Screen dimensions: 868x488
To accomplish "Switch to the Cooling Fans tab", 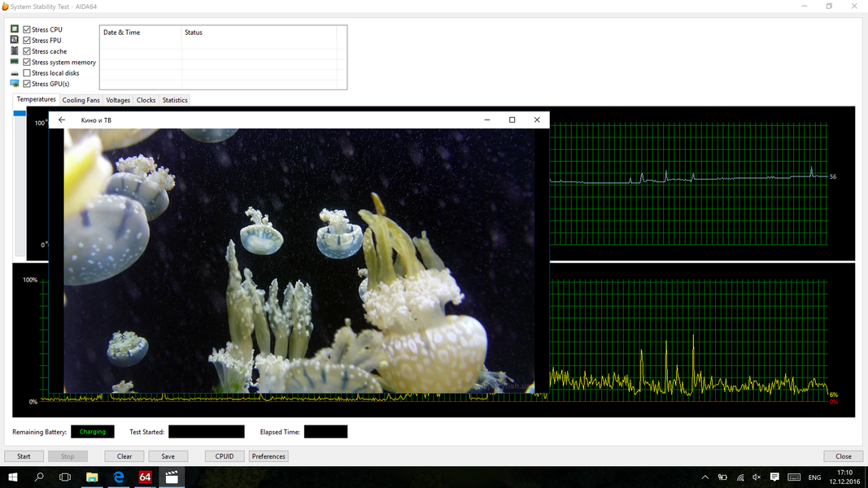I will (x=81, y=100).
